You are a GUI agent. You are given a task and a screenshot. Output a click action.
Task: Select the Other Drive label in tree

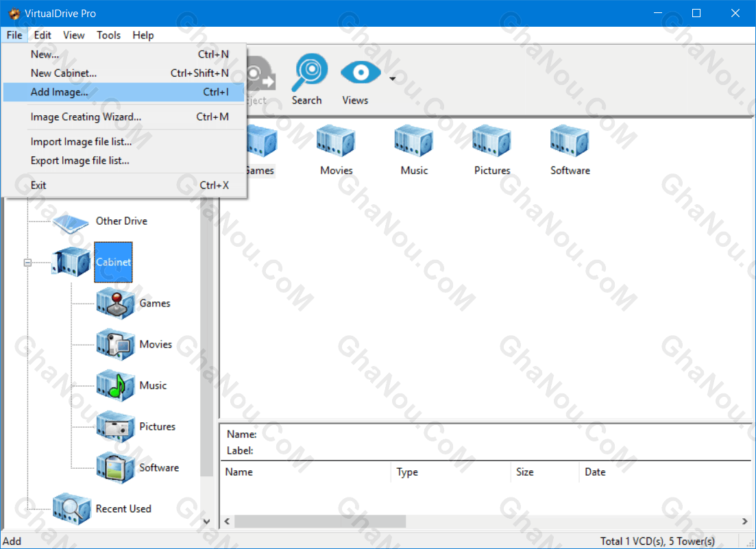tap(121, 221)
